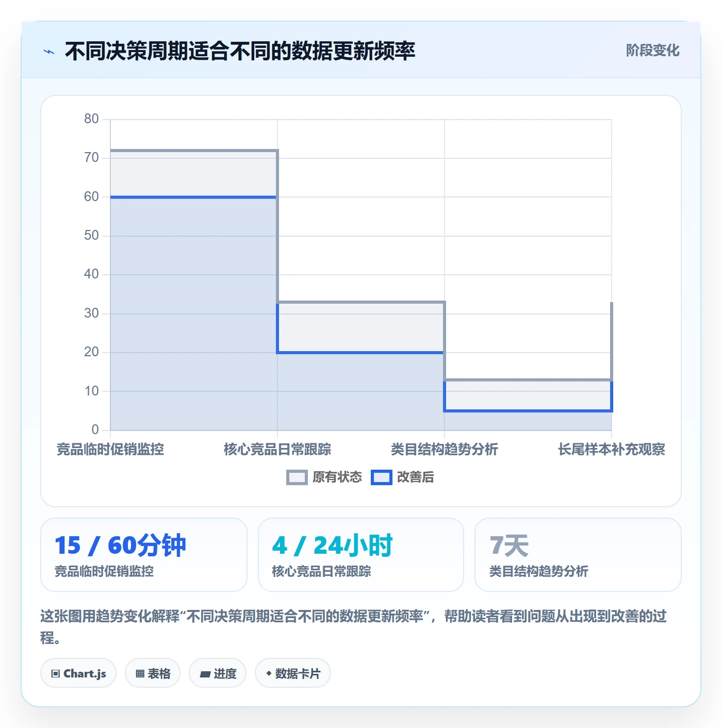Click 核心竞品日常跟踪 caption in second card
The height and width of the screenshot is (728, 722).
tap(321, 571)
